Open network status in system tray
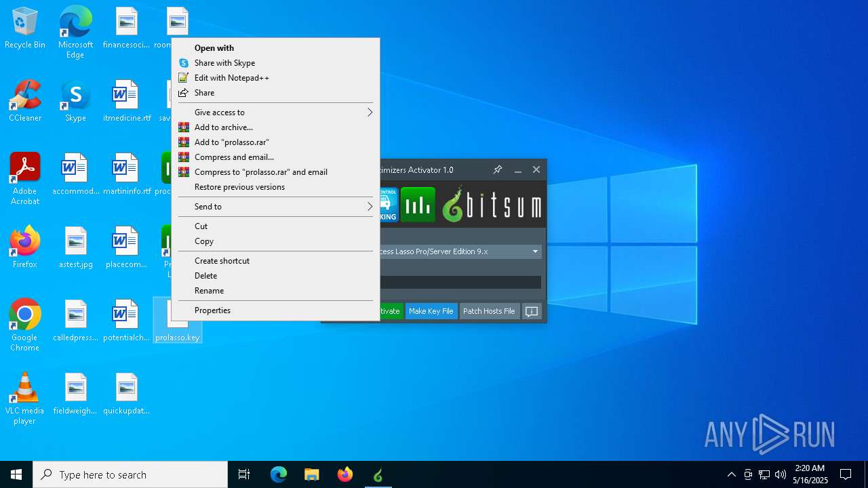The height and width of the screenshot is (488, 868). 764,474
